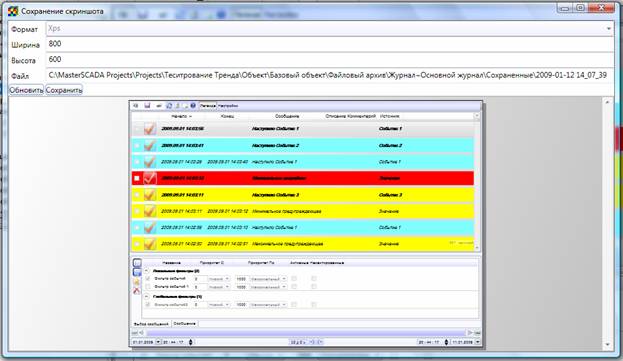623x361 pixels.
Task: Click the Ширина field showing 800
Action: point(330,44)
